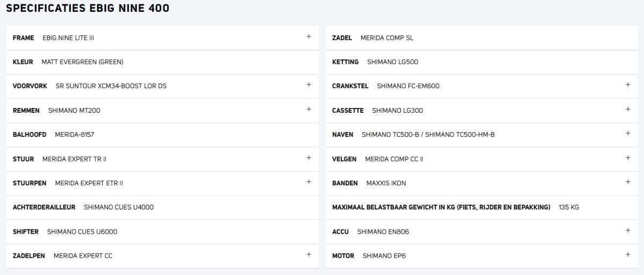The height and width of the screenshot is (275, 644).
Task: Expand the ACCU specification plus icon
Action: click(x=628, y=230)
